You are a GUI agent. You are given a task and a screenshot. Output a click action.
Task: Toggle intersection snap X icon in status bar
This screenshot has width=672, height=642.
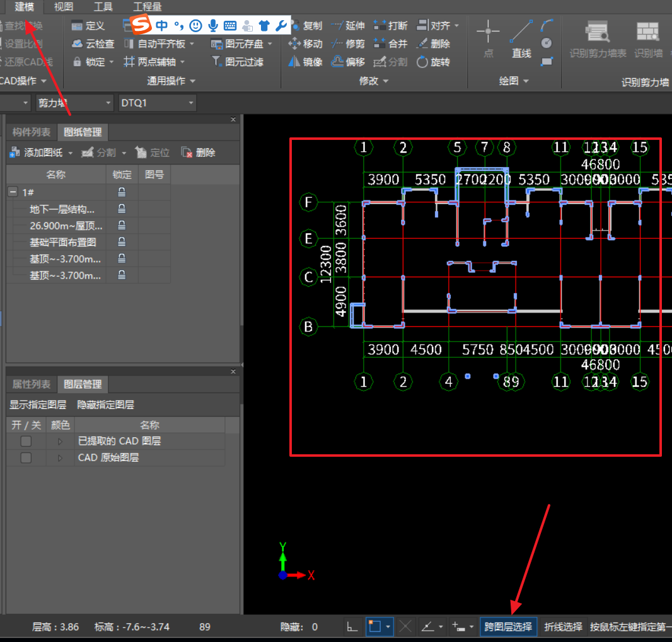coord(405,627)
